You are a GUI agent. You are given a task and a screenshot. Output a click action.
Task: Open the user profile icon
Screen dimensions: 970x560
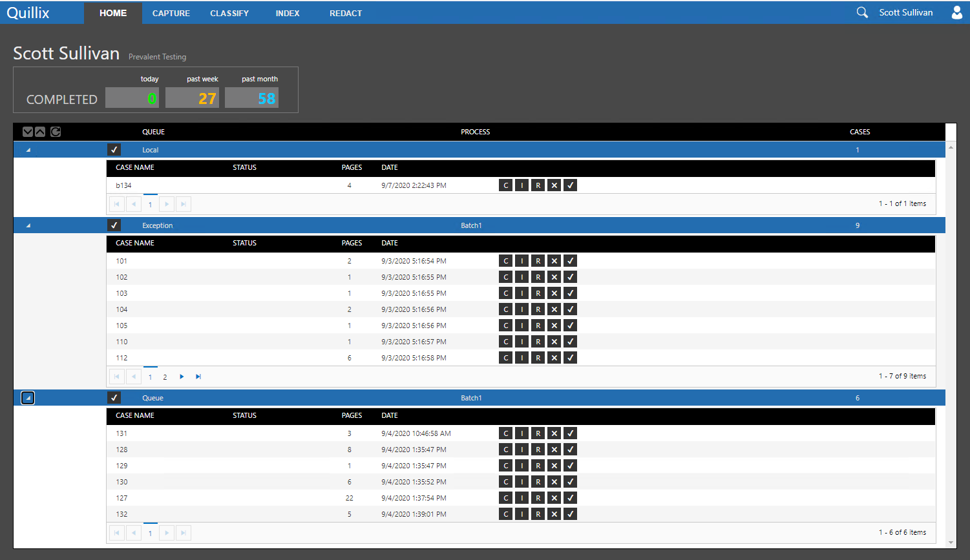[957, 12]
